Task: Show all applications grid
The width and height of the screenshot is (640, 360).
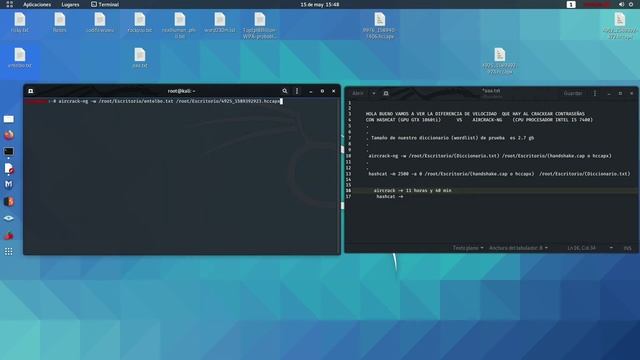Action: pos(9,252)
